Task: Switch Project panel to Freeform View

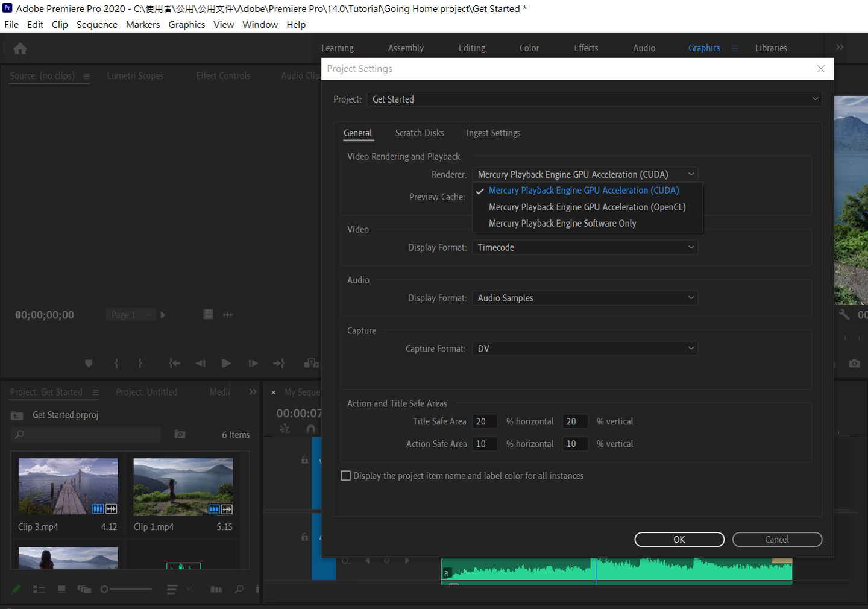Action: point(84,589)
